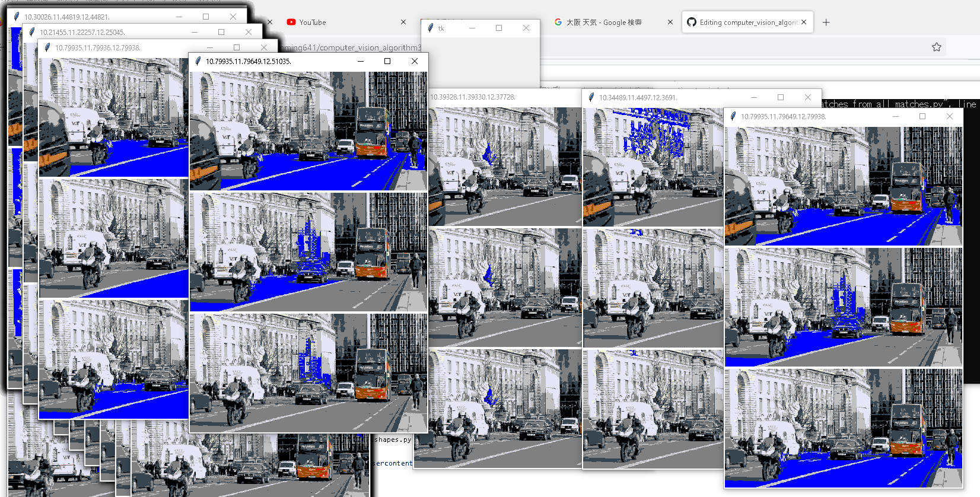Close window 10.30026.11.44819.12.44821.

tap(233, 17)
